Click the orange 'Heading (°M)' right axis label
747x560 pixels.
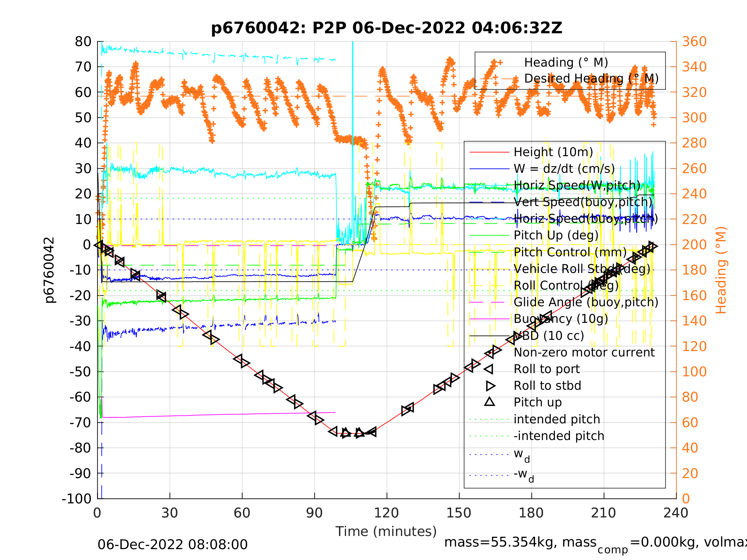(721, 270)
